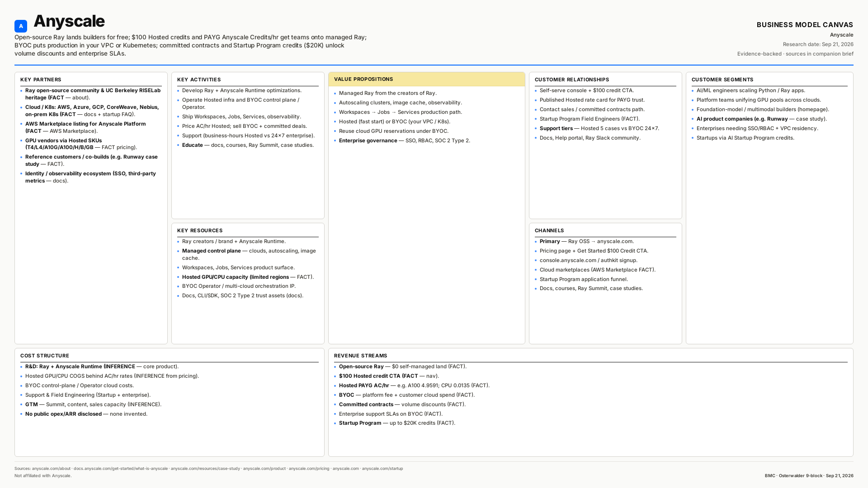Select the 'REVENUE STREAMS' section header
This screenshot has height=488, width=868.
point(360,356)
